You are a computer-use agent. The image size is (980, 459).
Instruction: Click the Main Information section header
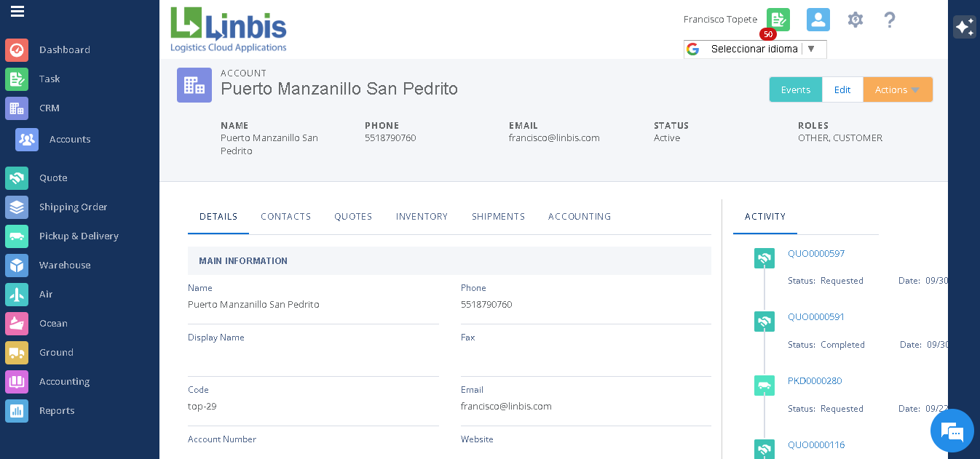[x=449, y=260]
